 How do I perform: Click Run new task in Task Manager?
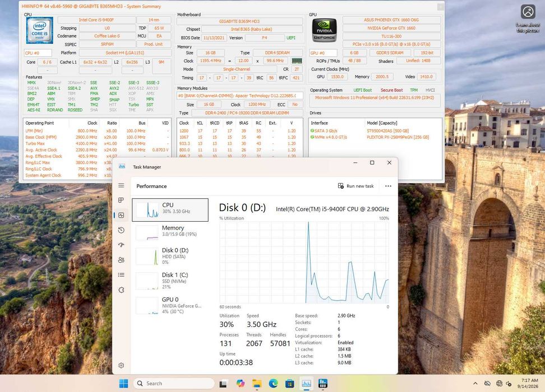point(356,186)
